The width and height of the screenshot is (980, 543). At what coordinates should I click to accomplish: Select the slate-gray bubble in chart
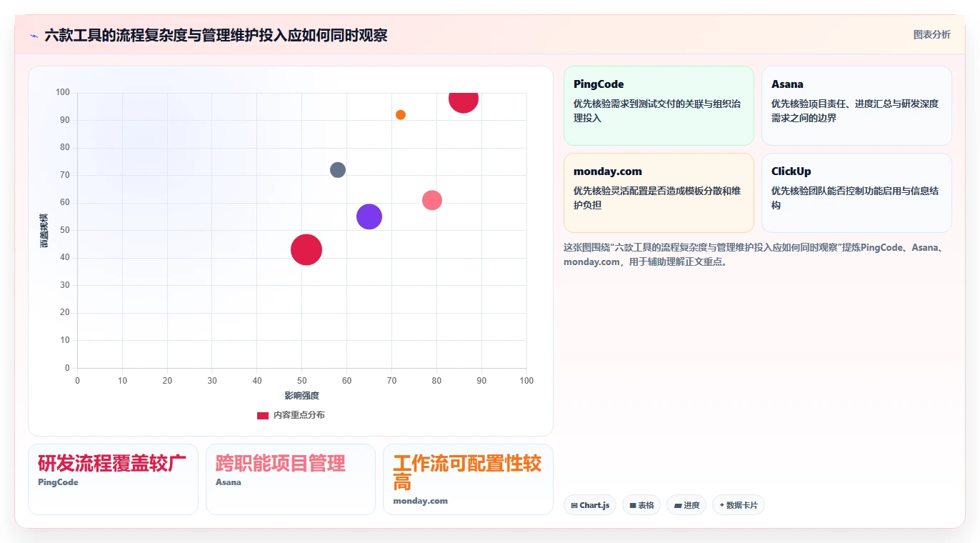click(338, 170)
